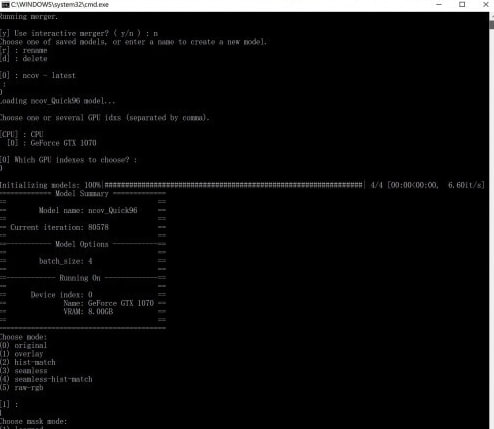Click the '(5) raw-rgb' mode line

point(22,388)
